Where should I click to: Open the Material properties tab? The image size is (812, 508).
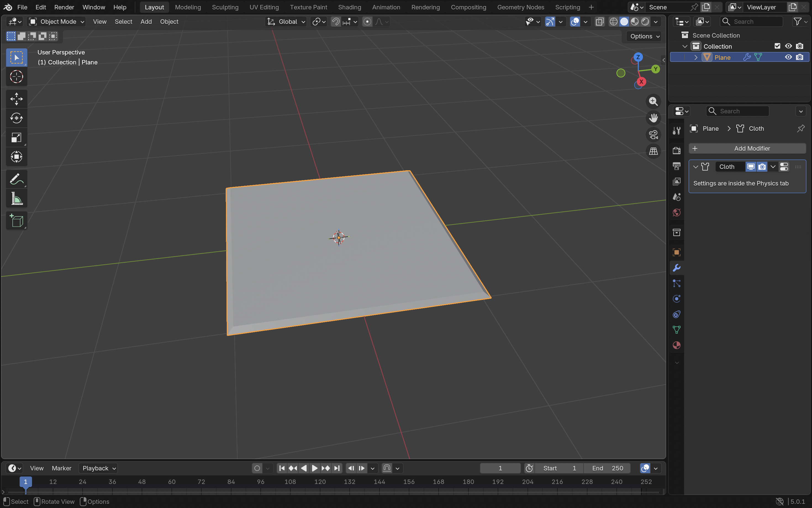676,345
